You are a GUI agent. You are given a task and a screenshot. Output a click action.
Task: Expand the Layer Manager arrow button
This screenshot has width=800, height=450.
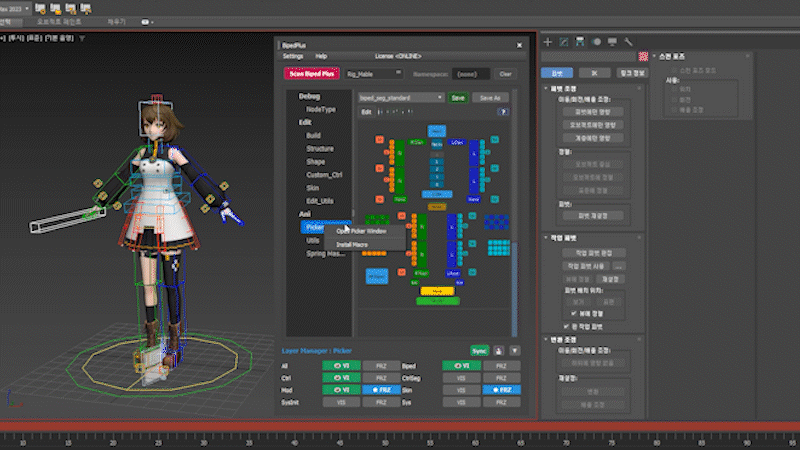point(515,351)
